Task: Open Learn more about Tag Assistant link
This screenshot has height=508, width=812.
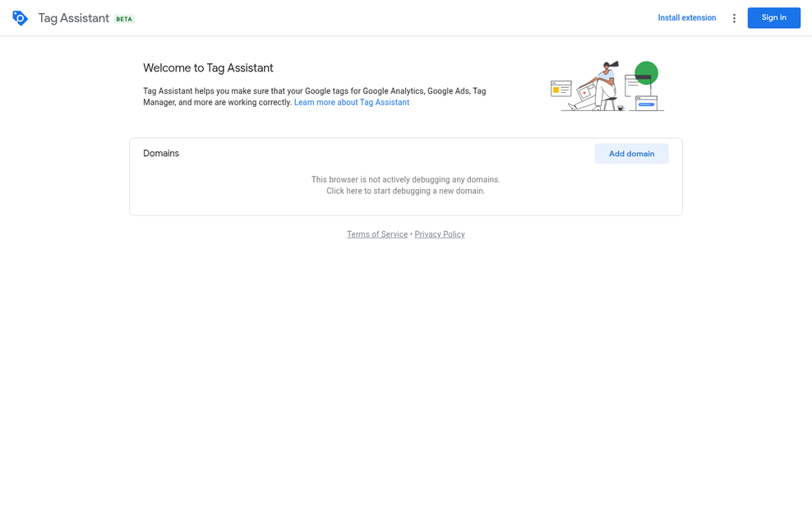Action: 352,103
